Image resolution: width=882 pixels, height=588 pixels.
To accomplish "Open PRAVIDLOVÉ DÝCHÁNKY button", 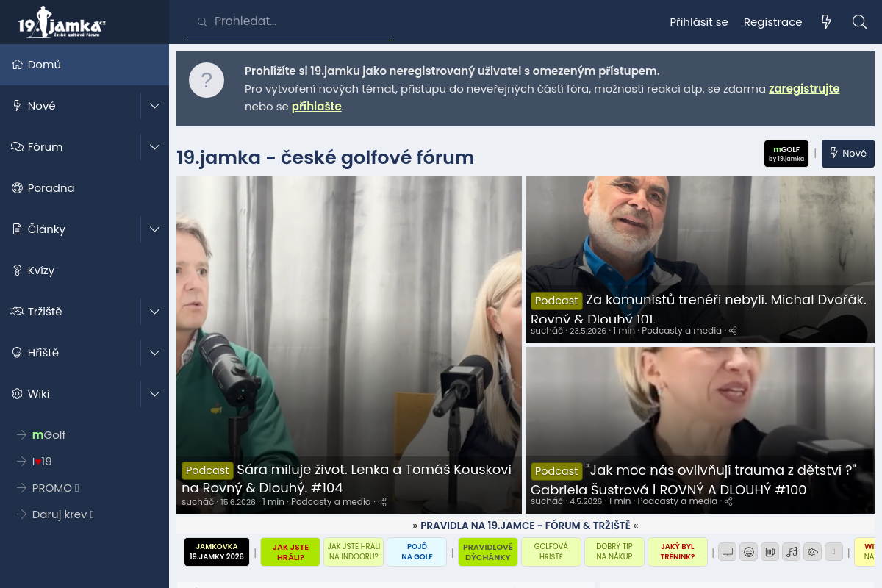I will pos(488,552).
